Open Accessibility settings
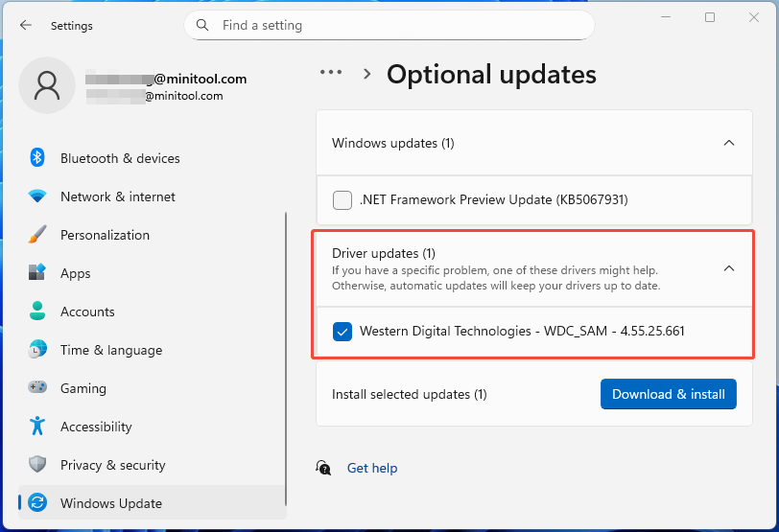 pyautogui.click(x=152, y=427)
